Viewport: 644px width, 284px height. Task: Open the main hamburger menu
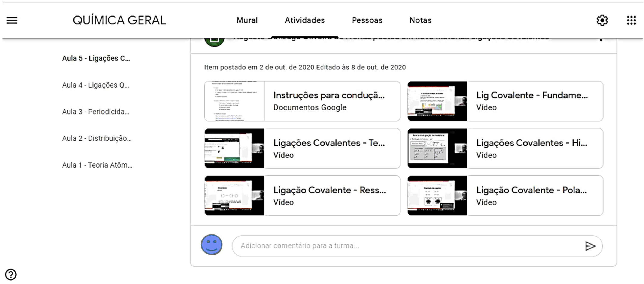(x=12, y=20)
